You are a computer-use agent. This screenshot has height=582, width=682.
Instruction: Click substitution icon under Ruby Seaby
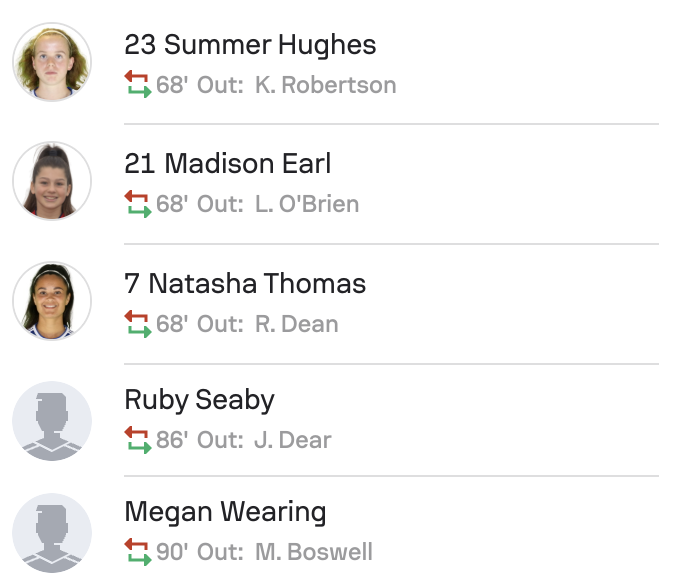137,440
